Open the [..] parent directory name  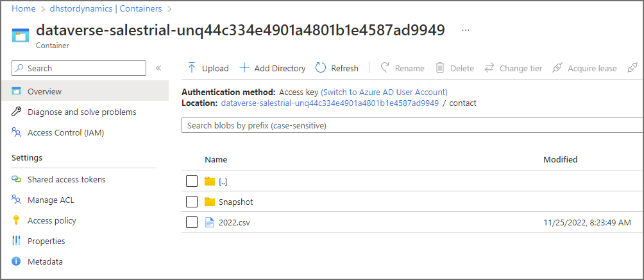(x=223, y=181)
